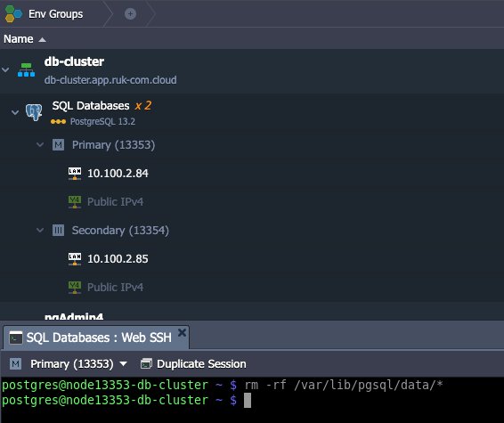Click the PostgreSQL 13.2 version label
The width and height of the screenshot is (504, 423).
[102, 121]
